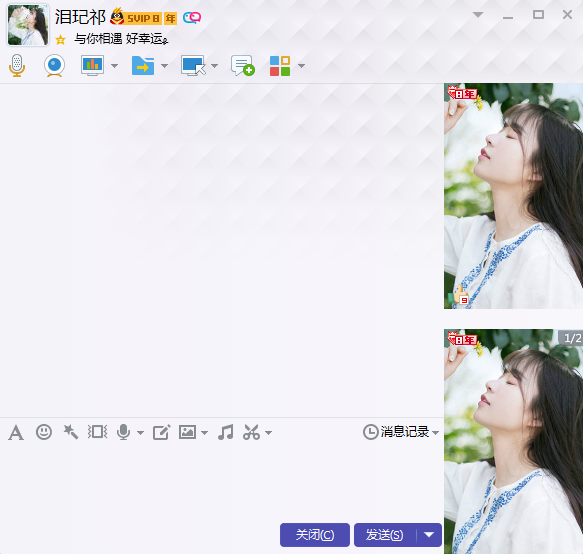Viewport: 583px width, 554px height.
Task: Open the apps grid icon
Action: pos(280,66)
